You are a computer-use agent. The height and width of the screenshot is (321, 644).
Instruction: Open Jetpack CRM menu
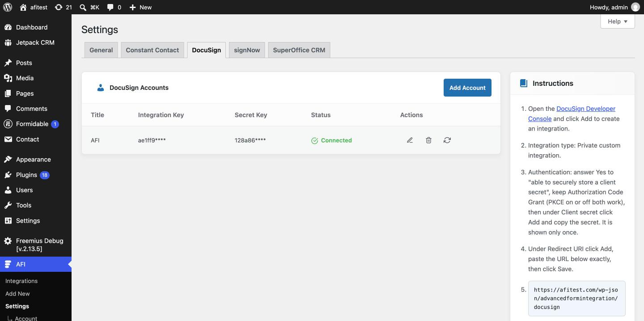pyautogui.click(x=36, y=42)
